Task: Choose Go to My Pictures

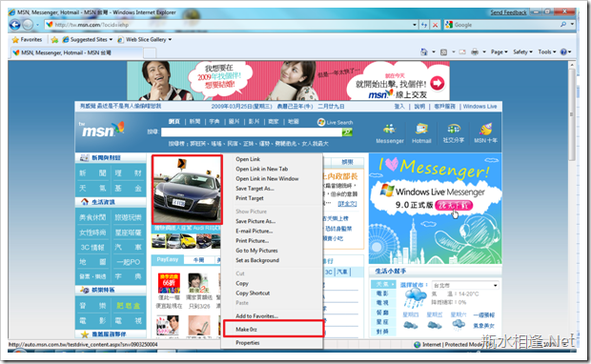Action: (256, 251)
